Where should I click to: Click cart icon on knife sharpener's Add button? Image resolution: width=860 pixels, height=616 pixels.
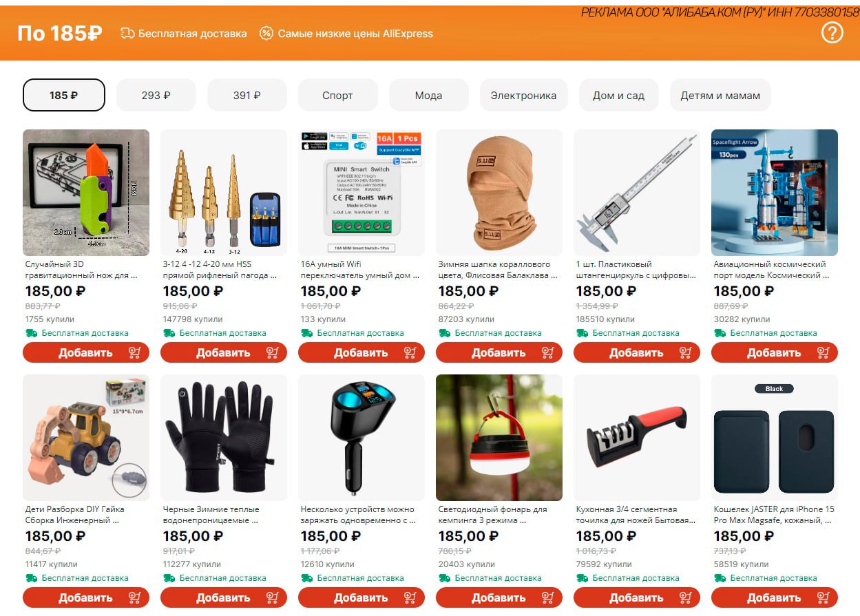click(x=686, y=597)
